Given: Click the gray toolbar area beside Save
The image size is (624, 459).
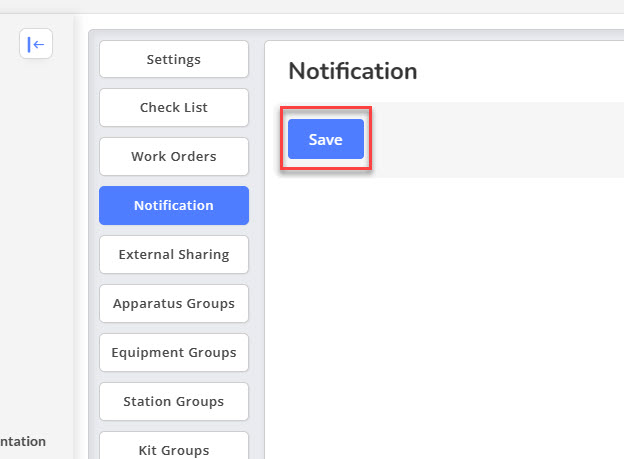Looking at the screenshot, I should pyautogui.click(x=497, y=139).
